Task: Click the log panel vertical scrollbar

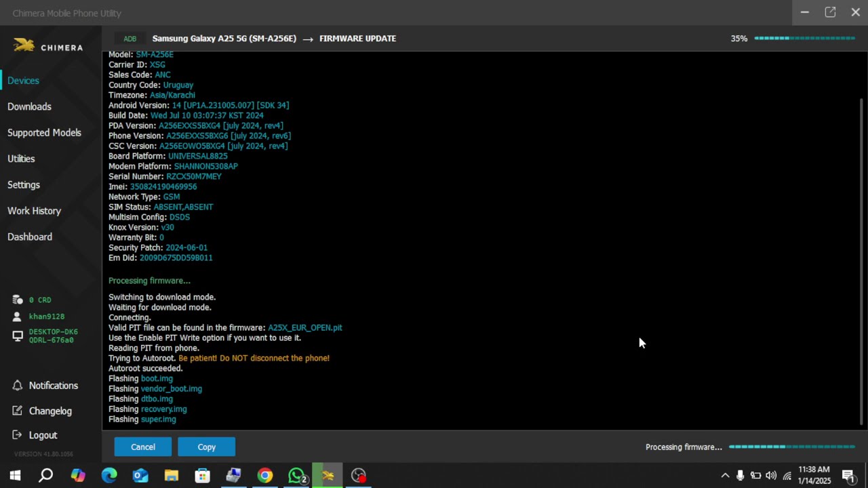Action: 862,261
